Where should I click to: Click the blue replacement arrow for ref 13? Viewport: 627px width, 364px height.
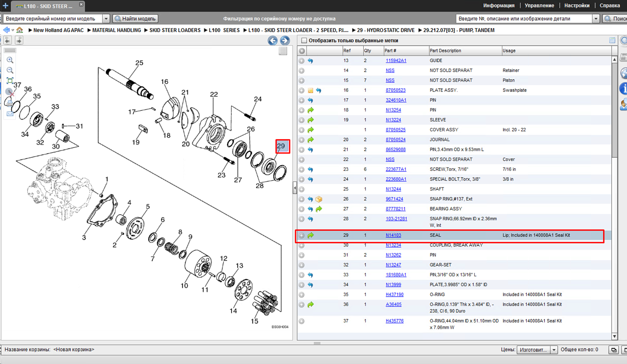[310, 61]
